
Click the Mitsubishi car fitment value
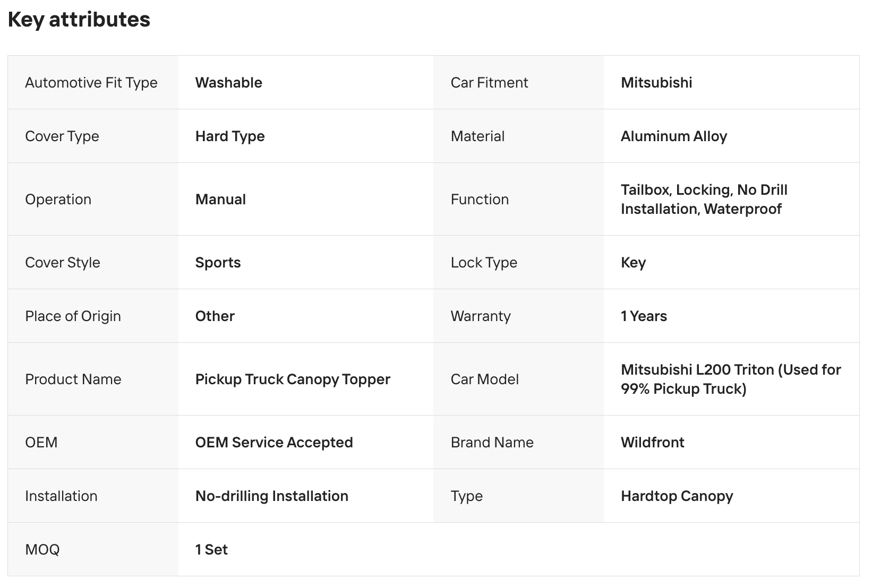coord(656,83)
